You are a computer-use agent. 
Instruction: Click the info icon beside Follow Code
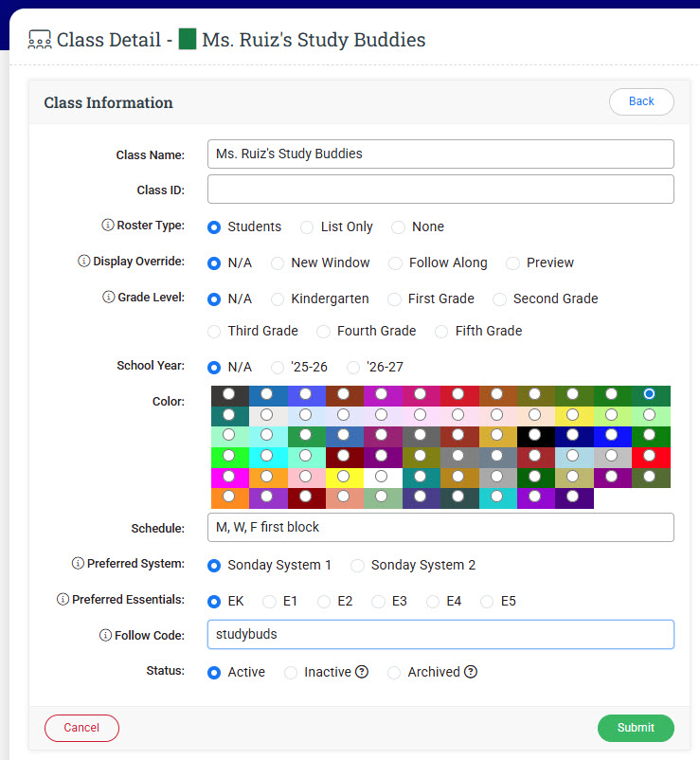[105, 636]
